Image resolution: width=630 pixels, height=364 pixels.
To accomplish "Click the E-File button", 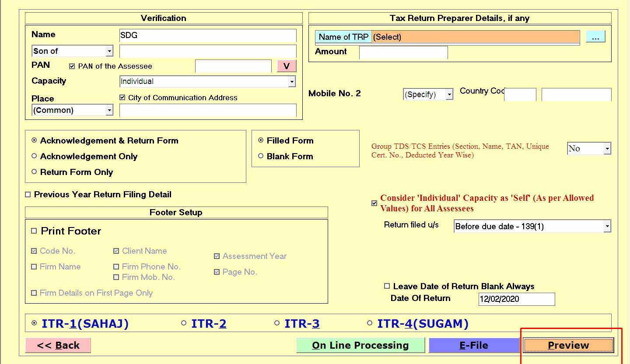I will click(x=473, y=345).
